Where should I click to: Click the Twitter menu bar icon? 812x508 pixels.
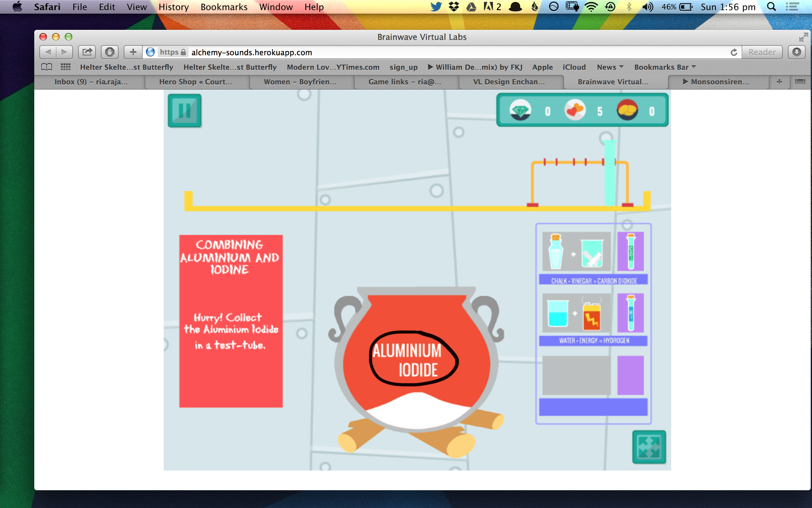436,7
